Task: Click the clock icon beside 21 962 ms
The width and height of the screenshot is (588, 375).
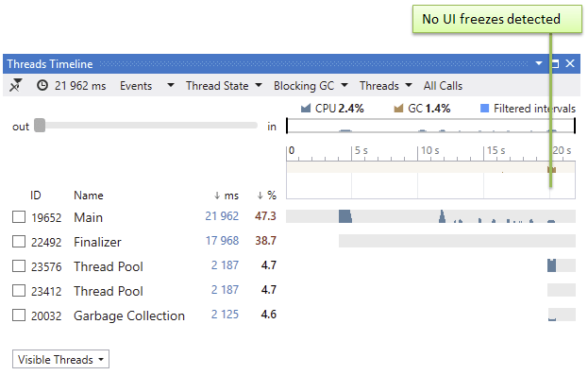Action: [42, 85]
